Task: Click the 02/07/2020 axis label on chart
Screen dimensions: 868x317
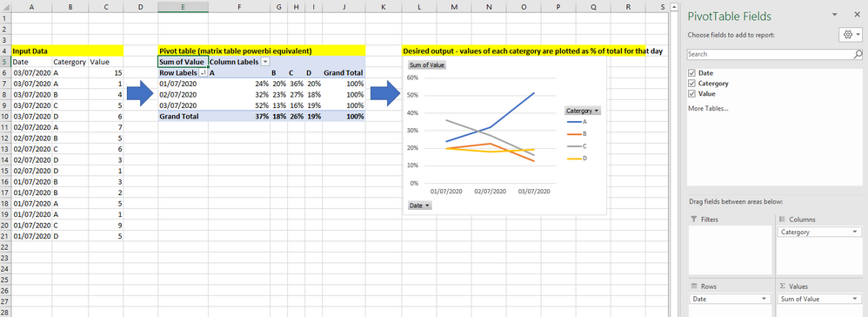Action: (x=490, y=192)
